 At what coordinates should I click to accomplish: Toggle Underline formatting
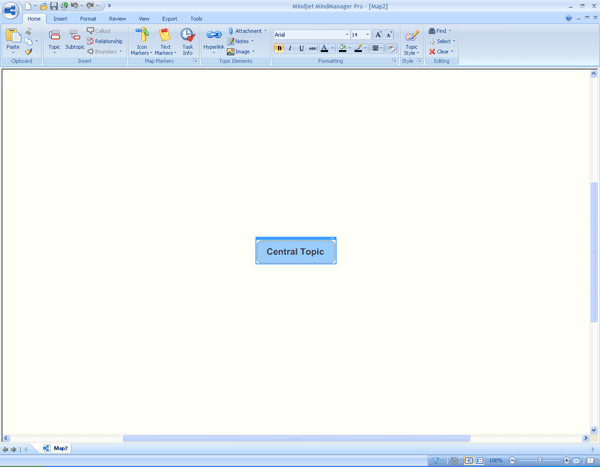[x=301, y=48]
